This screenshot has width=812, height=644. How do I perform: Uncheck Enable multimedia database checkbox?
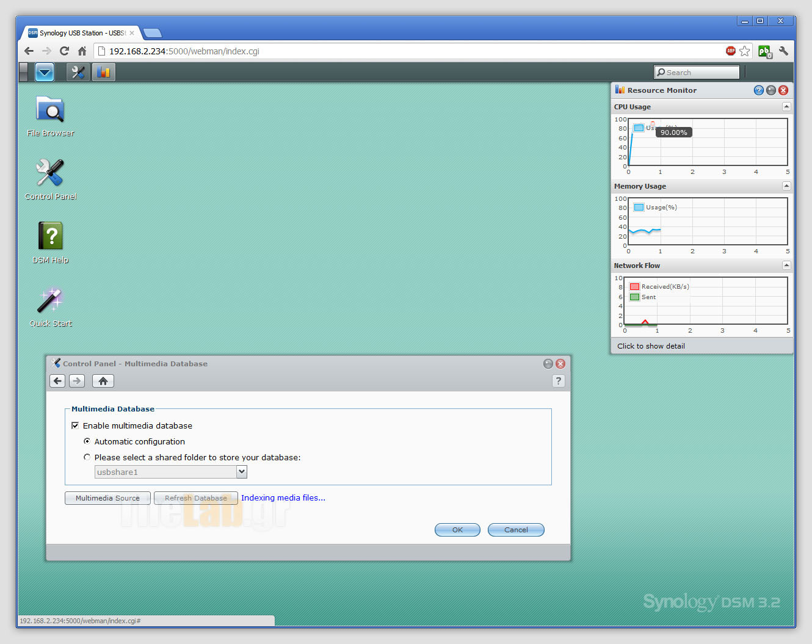click(x=75, y=425)
